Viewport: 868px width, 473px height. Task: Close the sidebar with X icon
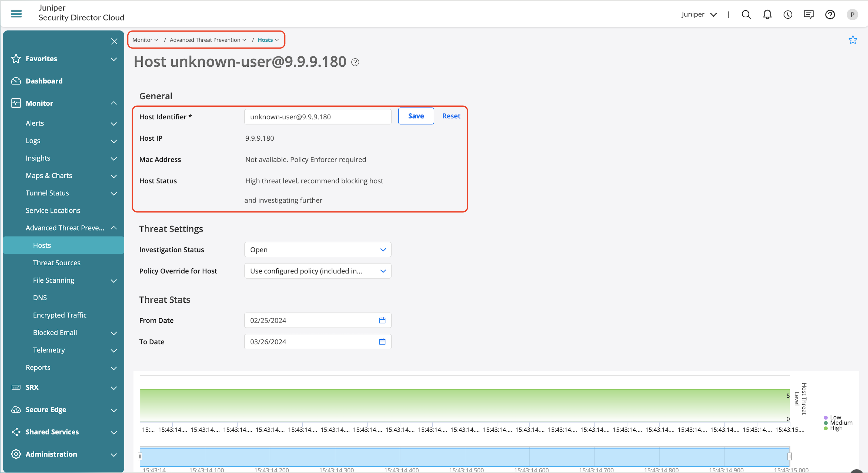pyautogui.click(x=114, y=41)
